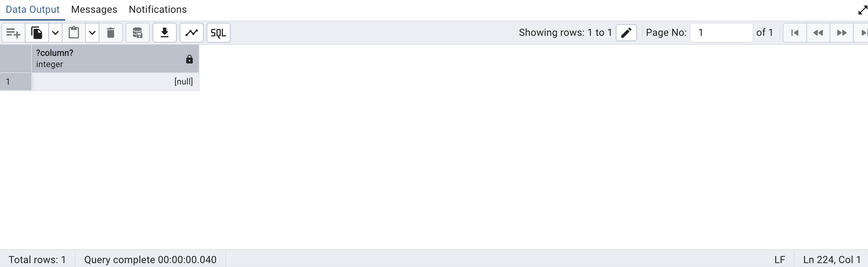Select the Data Output tab
Viewport: 868px width, 267px height.
click(x=33, y=10)
